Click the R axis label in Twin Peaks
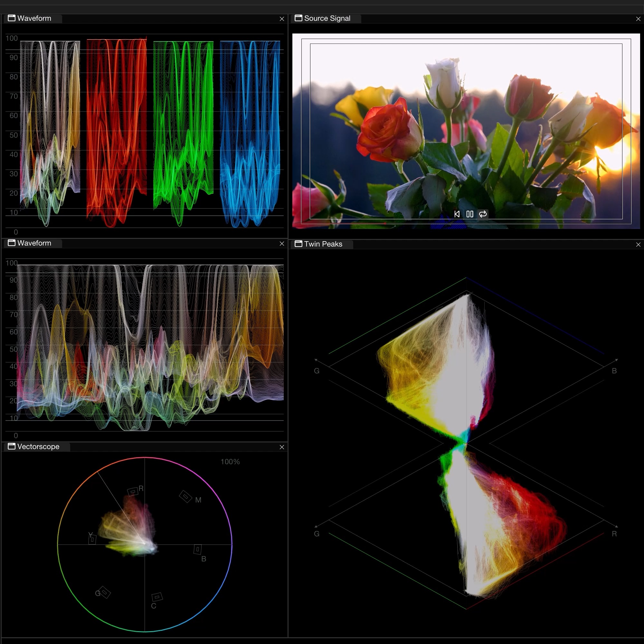 coord(614,534)
